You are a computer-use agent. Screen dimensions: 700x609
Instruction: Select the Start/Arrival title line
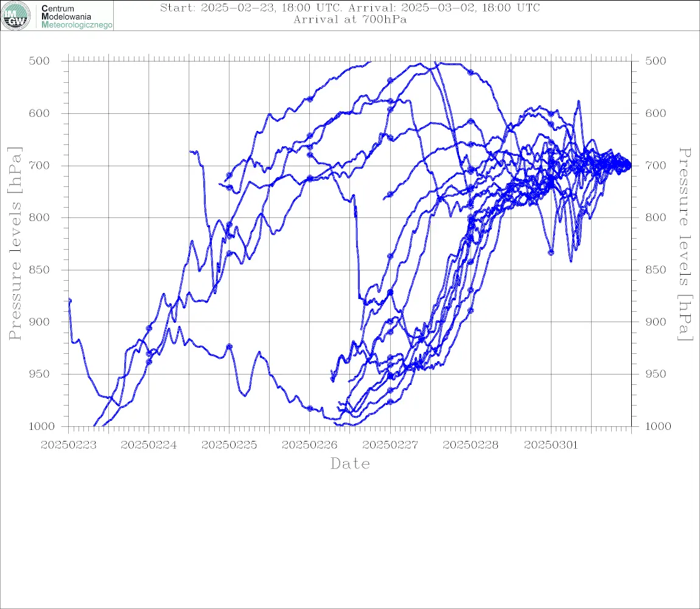(x=350, y=7)
